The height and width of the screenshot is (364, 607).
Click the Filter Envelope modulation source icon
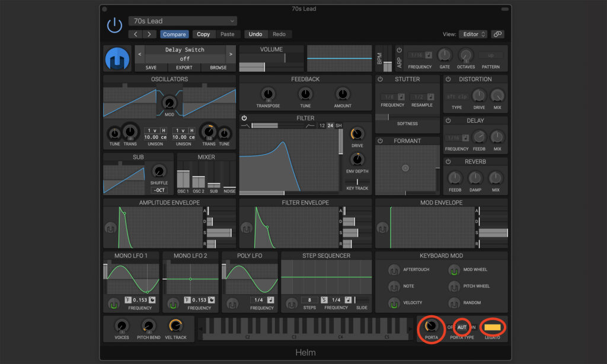pyautogui.click(x=246, y=228)
